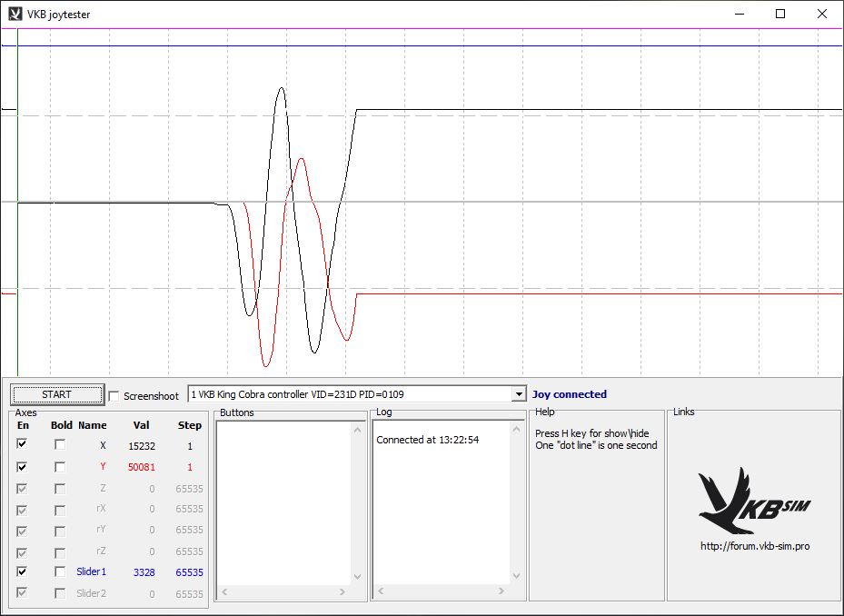Enable Bold for the rY axis
Viewport: 844px width, 616px height.
(x=60, y=531)
